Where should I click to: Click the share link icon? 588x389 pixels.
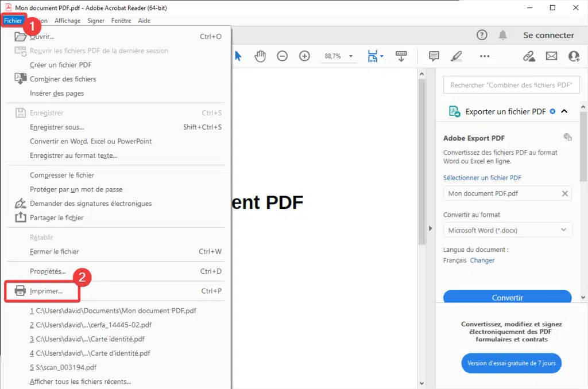click(x=529, y=56)
